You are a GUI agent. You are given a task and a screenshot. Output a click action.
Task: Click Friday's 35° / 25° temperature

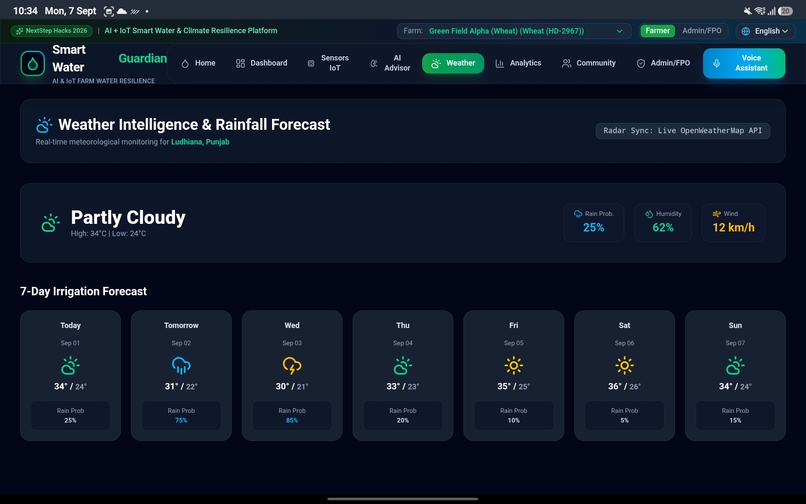pos(514,386)
